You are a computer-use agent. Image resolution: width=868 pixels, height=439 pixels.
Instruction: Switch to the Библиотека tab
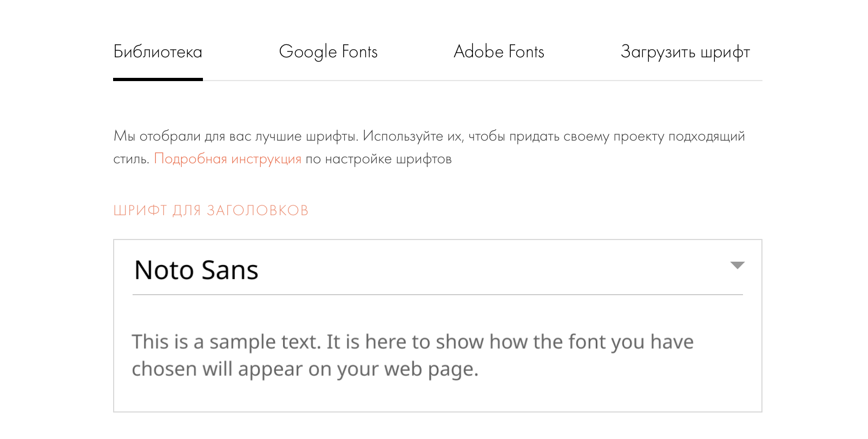157,52
